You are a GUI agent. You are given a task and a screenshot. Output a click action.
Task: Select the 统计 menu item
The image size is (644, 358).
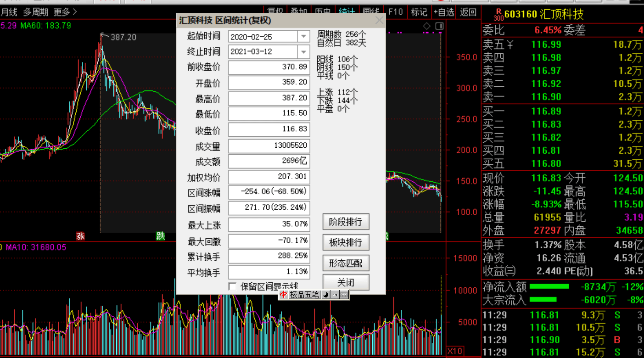tap(347, 12)
